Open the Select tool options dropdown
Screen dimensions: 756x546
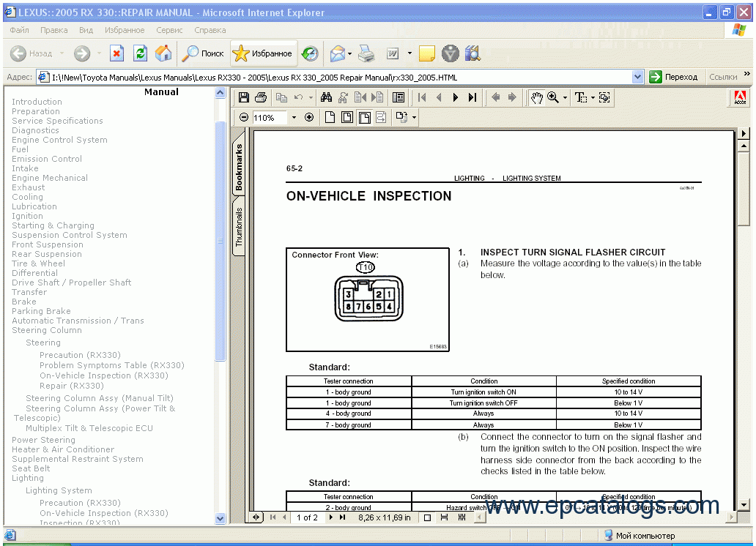click(593, 98)
